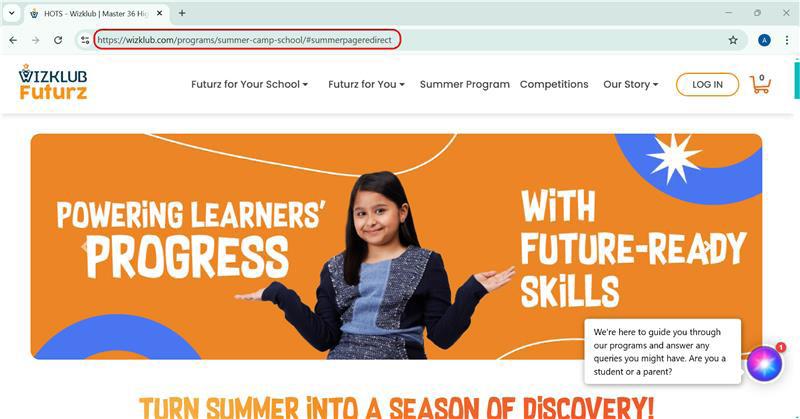Open the Chrome profile avatar icon

(x=764, y=40)
